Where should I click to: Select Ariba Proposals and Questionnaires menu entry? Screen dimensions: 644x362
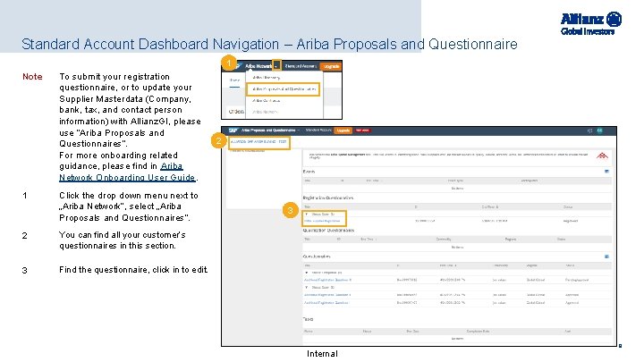click(x=284, y=89)
